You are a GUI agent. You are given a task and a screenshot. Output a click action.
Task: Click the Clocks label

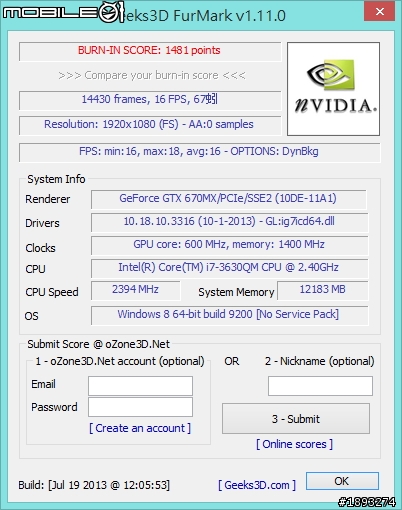40,248
